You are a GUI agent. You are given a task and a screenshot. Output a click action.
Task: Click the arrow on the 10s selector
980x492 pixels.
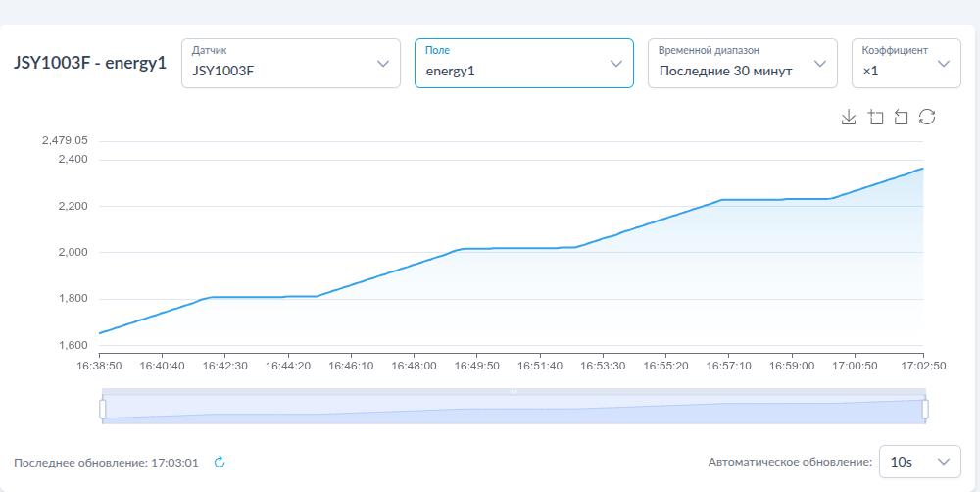click(x=944, y=461)
